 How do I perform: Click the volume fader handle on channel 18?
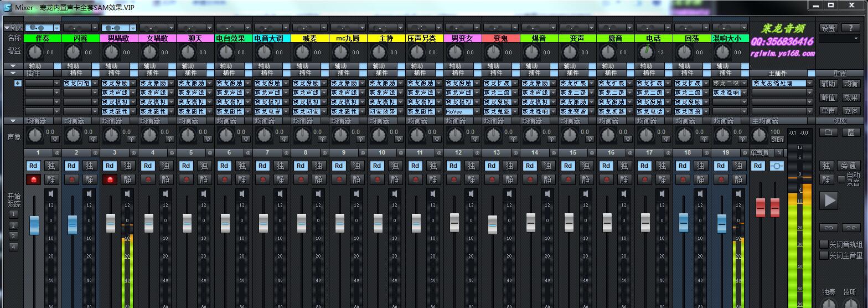(684, 222)
